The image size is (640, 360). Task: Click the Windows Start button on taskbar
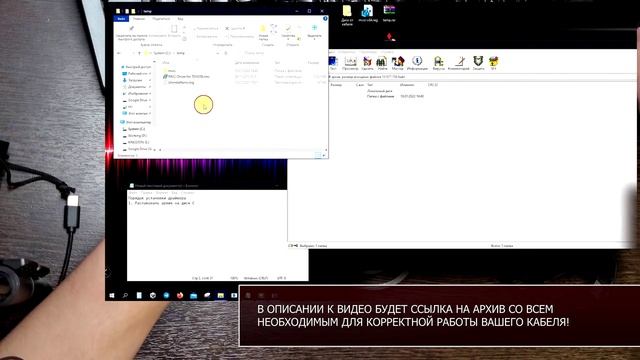click(x=112, y=295)
